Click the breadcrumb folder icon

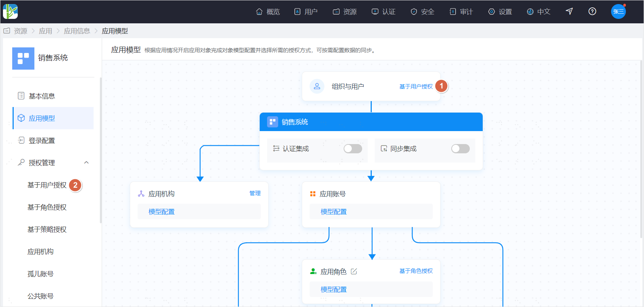[7, 31]
